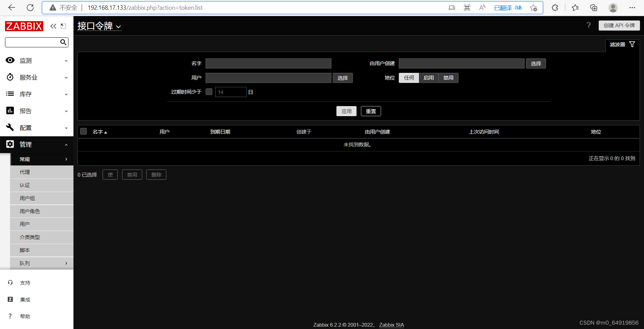Image resolution: width=644 pixels, height=329 pixels.
Task: Open the 代理 menu item
Action: (42, 172)
